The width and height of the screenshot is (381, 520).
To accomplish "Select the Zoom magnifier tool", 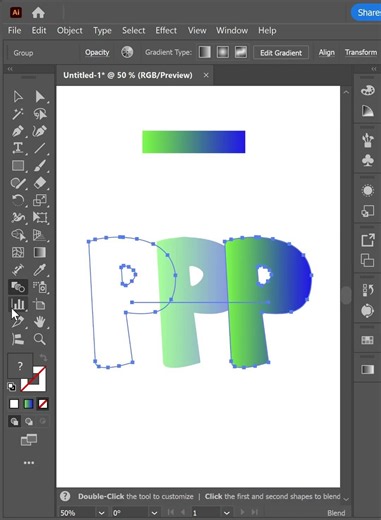I will (40, 339).
